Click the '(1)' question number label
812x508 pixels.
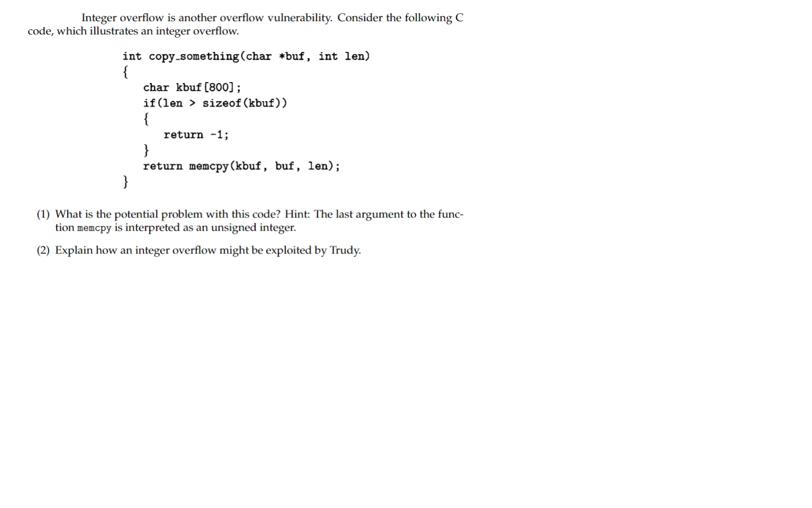pyautogui.click(x=43, y=214)
